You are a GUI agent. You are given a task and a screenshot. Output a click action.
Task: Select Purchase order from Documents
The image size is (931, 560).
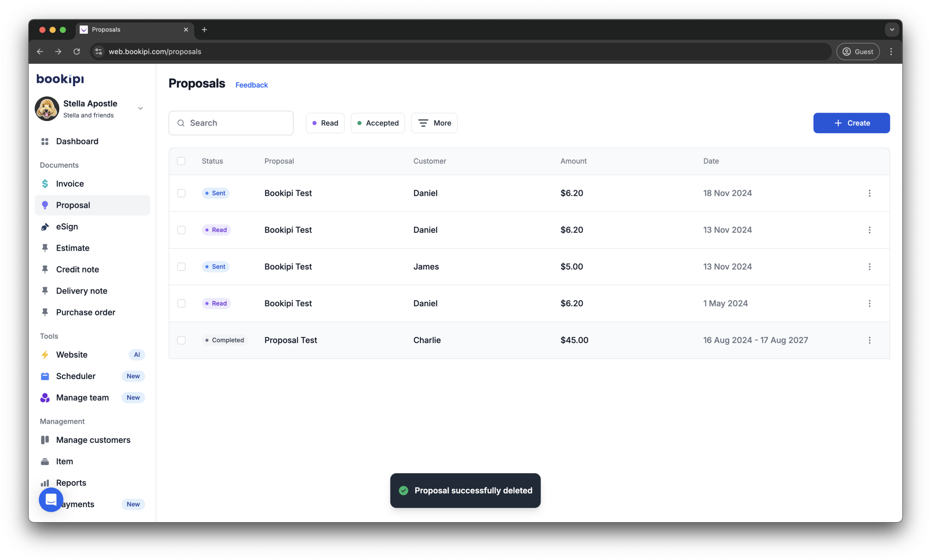pos(86,312)
